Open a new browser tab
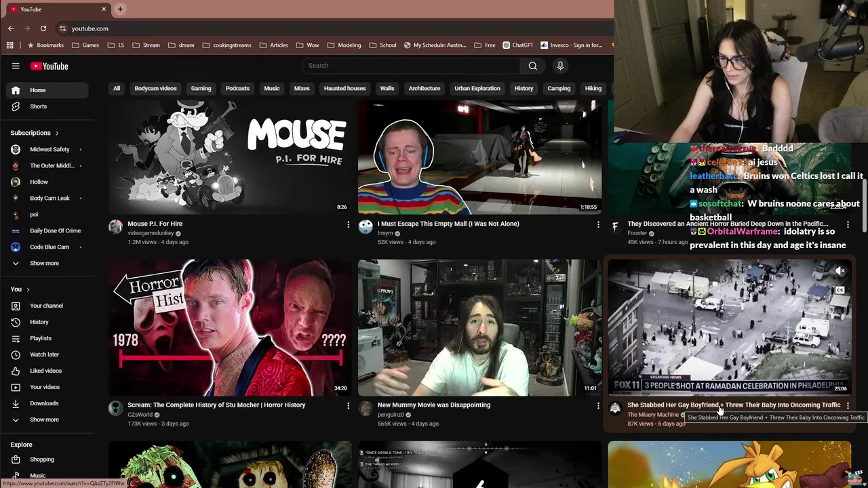868x488 pixels. point(120,9)
